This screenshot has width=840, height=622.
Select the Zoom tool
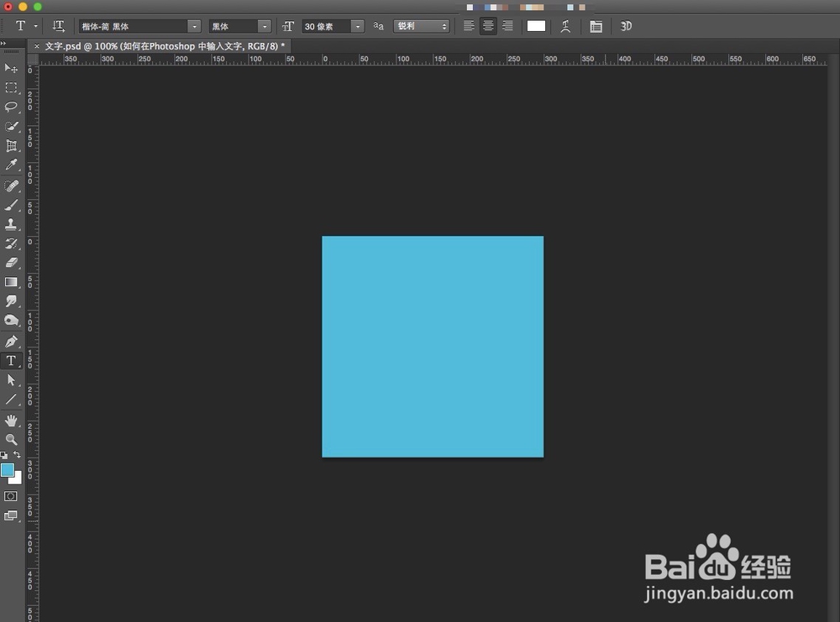click(x=11, y=440)
